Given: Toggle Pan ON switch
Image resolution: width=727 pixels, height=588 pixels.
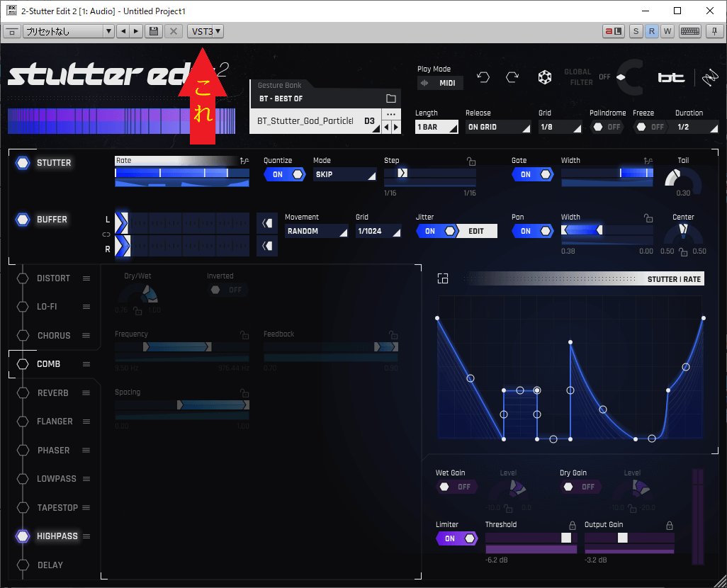Looking at the screenshot, I should pyautogui.click(x=533, y=231).
